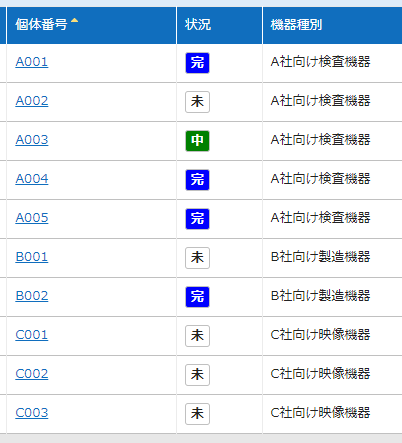Click the 未 status badge for C003
This screenshot has width=402, height=443.
tap(197, 414)
